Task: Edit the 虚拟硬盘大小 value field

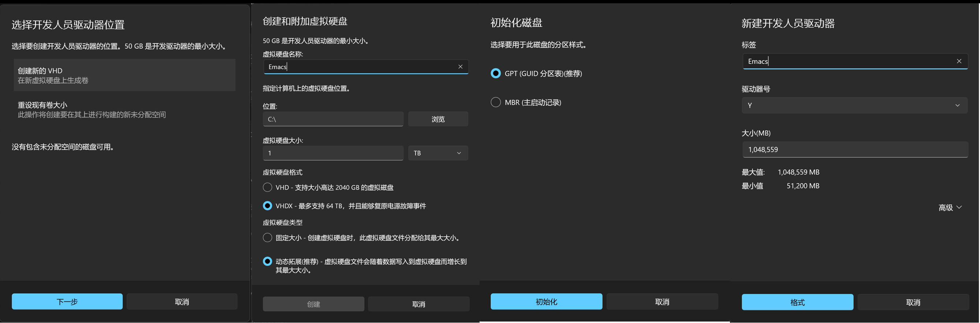Action: click(333, 153)
